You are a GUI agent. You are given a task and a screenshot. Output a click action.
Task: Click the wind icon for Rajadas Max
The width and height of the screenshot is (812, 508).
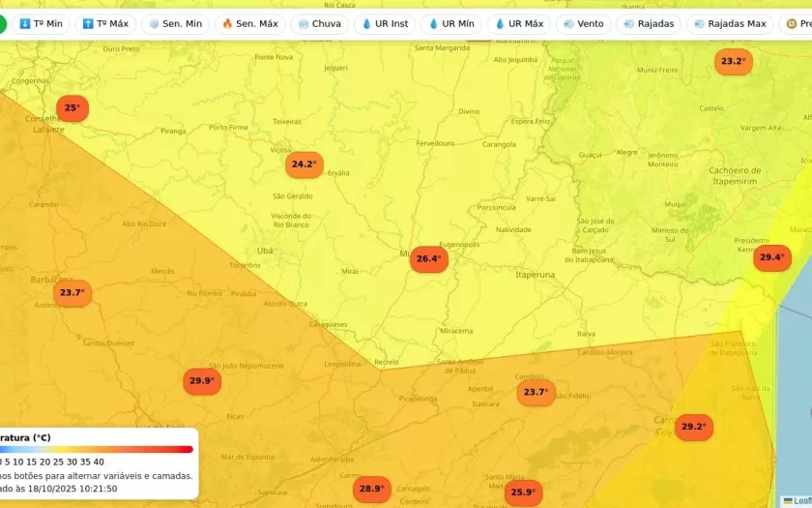[x=699, y=23]
